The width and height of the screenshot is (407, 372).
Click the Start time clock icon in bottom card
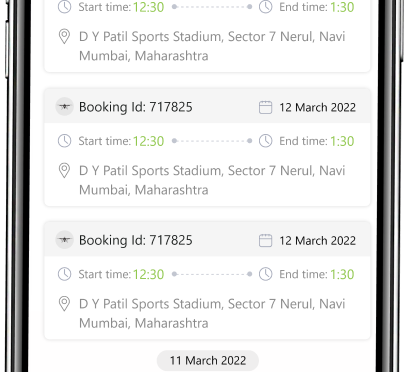coord(64,274)
